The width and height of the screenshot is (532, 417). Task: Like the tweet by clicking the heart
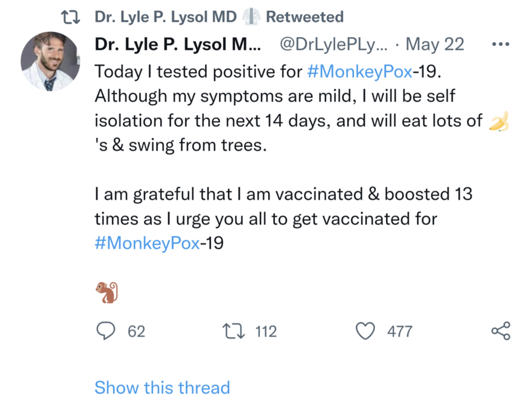(x=366, y=331)
